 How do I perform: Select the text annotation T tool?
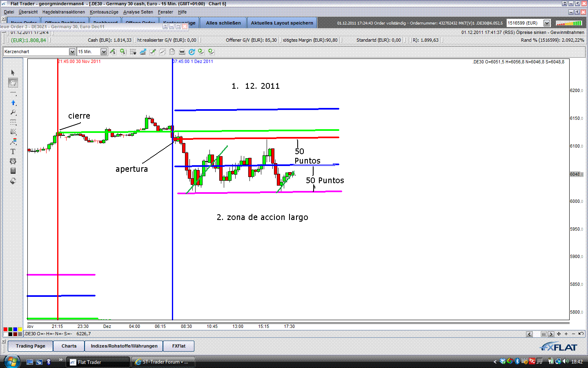13,152
